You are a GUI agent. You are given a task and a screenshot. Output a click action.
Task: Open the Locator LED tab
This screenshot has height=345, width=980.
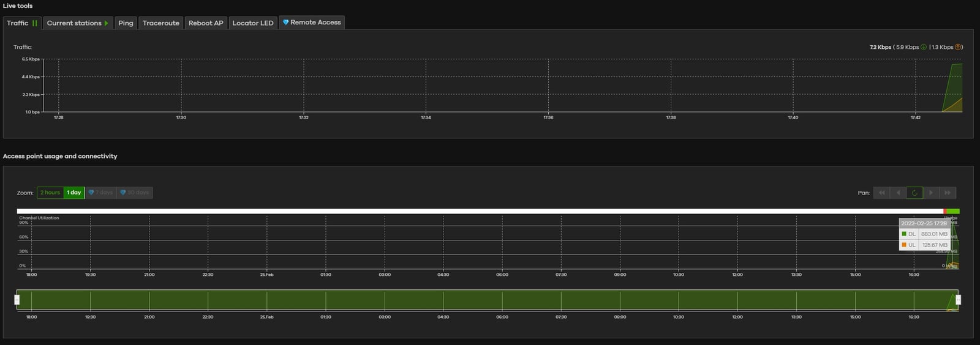[253, 23]
